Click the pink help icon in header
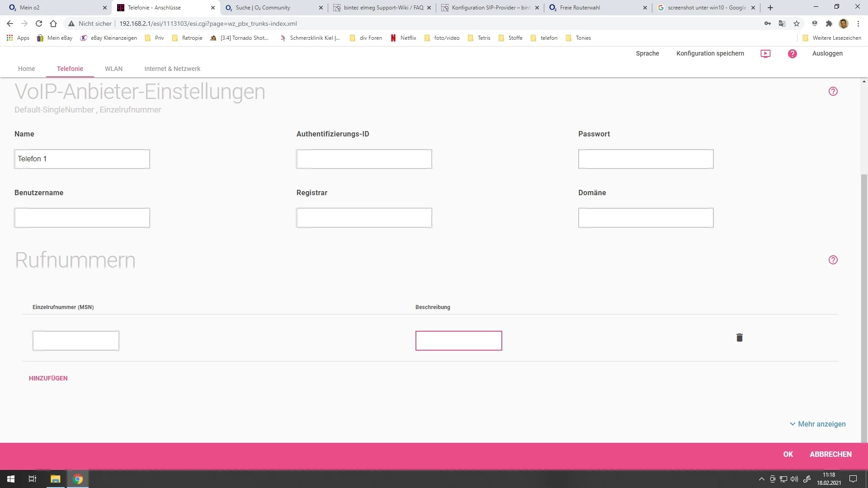The image size is (868, 488). point(792,54)
